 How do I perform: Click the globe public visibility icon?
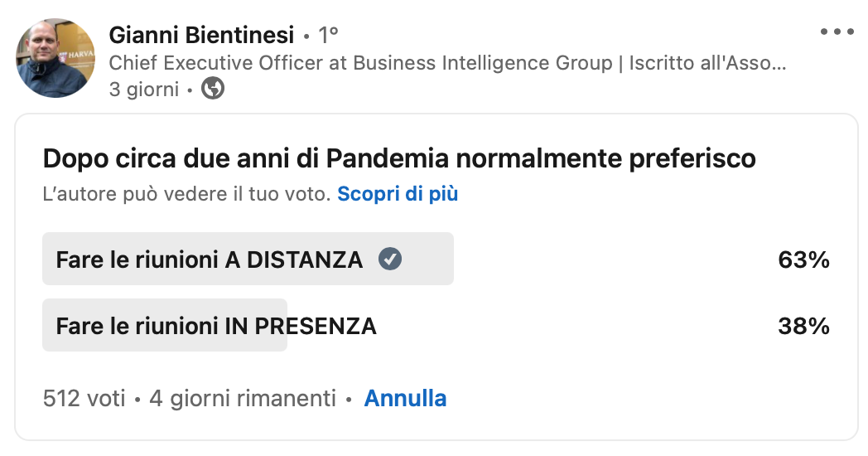click(x=213, y=88)
